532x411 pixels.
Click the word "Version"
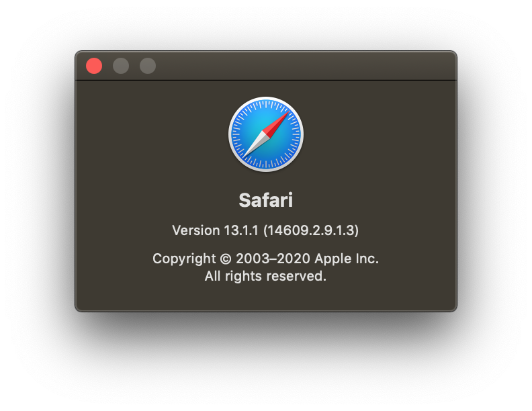point(196,230)
